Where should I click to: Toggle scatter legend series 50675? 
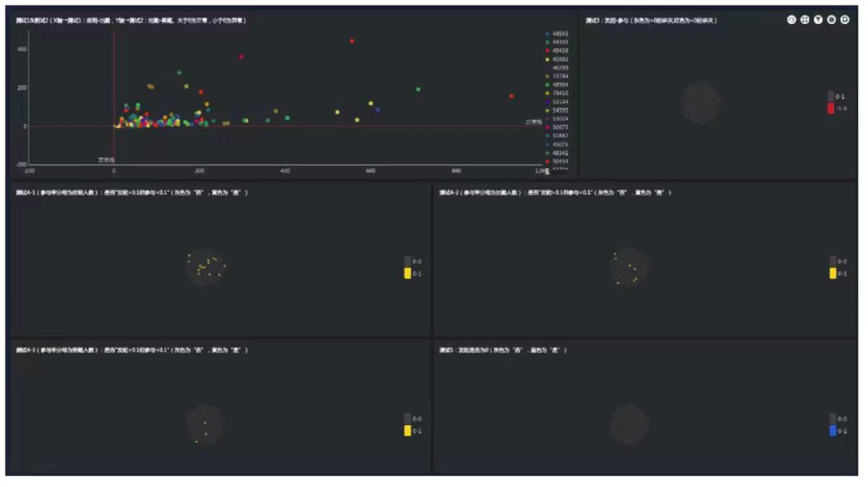tap(557, 128)
